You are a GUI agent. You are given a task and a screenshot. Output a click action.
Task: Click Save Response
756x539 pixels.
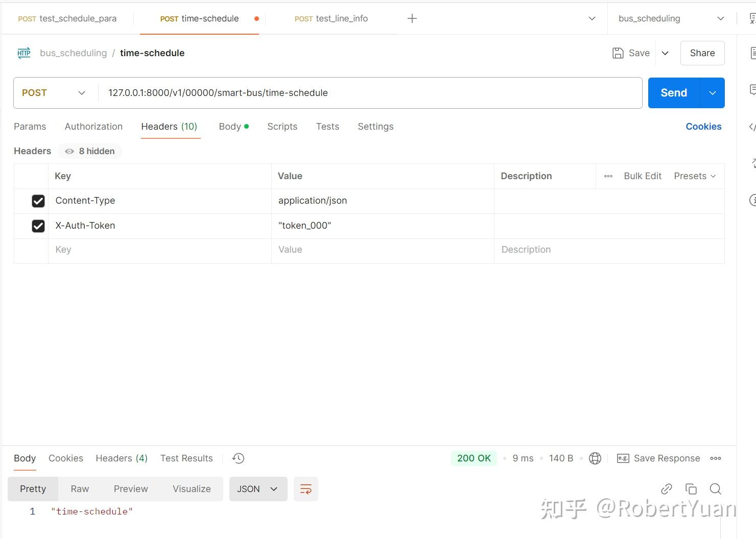pos(667,458)
